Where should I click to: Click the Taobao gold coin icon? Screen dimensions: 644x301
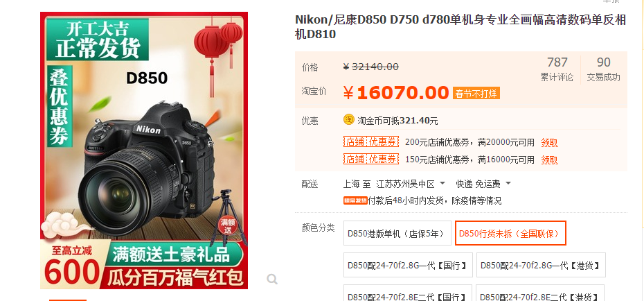[349, 120]
